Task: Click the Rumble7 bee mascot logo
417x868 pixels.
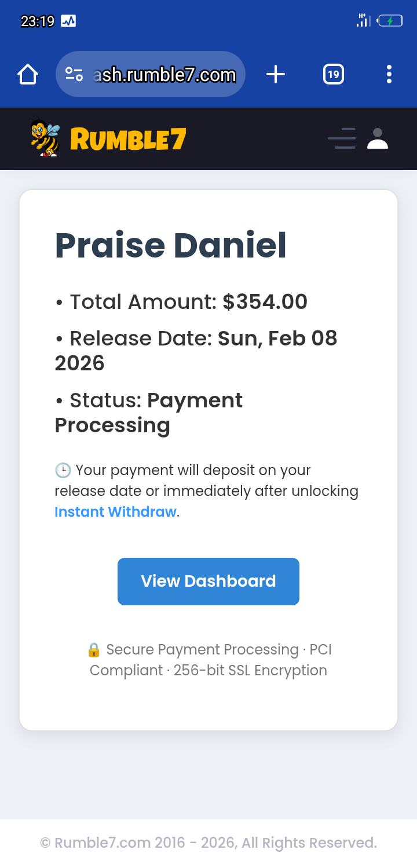Action: click(45, 138)
